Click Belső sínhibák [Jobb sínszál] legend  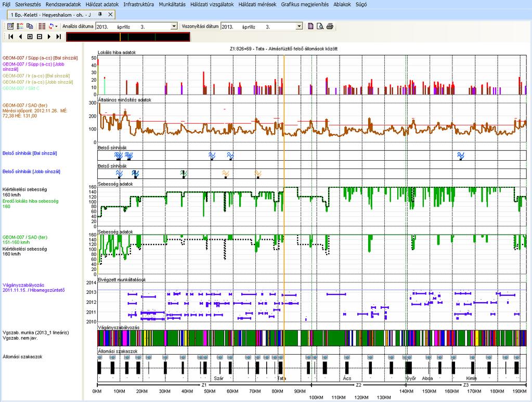[x=31, y=172]
